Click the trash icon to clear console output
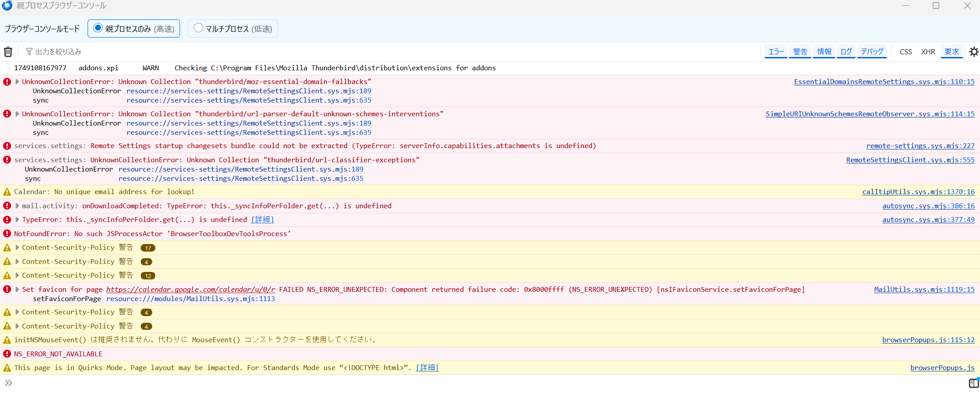Image resolution: width=980 pixels, height=401 pixels. click(x=8, y=52)
